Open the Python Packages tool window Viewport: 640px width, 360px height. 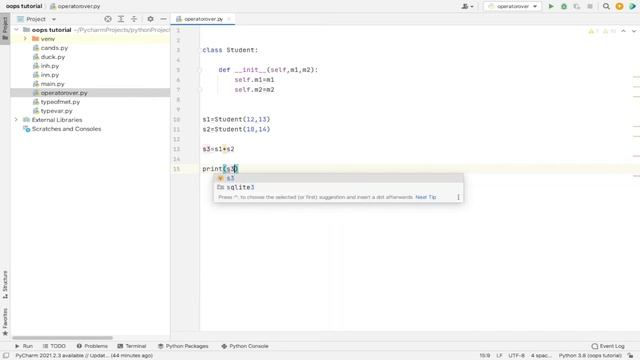point(183,346)
